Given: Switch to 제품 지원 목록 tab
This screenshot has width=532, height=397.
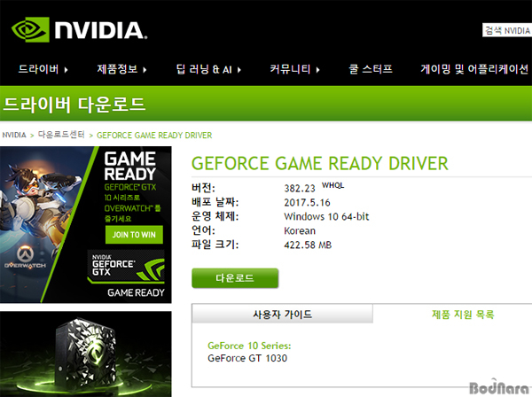Looking at the screenshot, I should 463,315.
